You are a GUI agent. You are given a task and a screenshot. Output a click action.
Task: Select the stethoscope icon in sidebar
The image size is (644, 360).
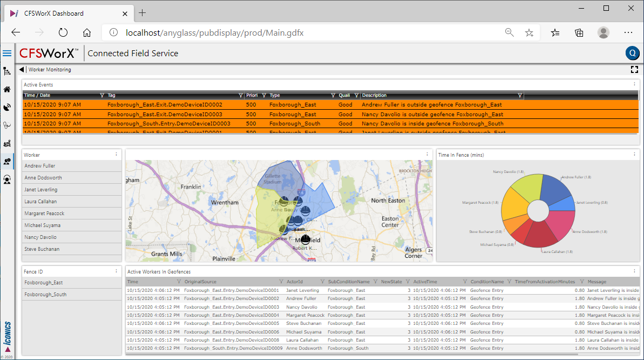pyautogui.click(x=7, y=125)
